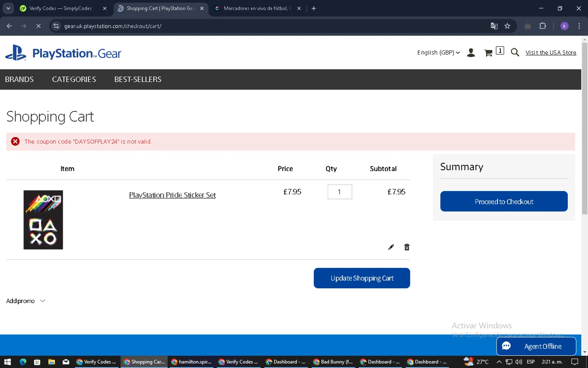
Task: Open the hamilton.spir... taskbar window
Action: click(191, 362)
